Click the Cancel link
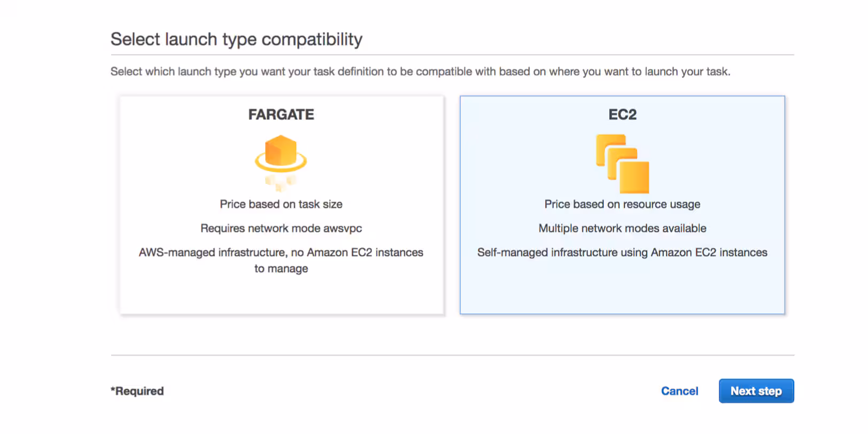The height and width of the screenshot is (434, 868). (x=679, y=391)
